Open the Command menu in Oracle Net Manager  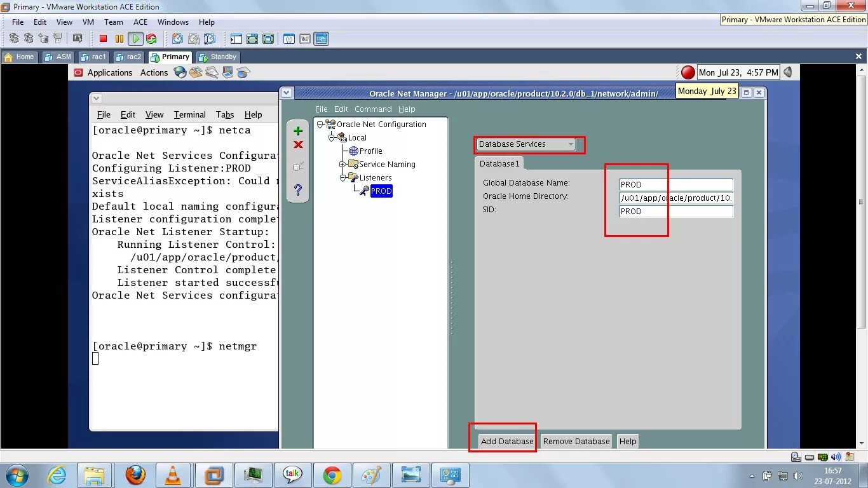tap(373, 109)
